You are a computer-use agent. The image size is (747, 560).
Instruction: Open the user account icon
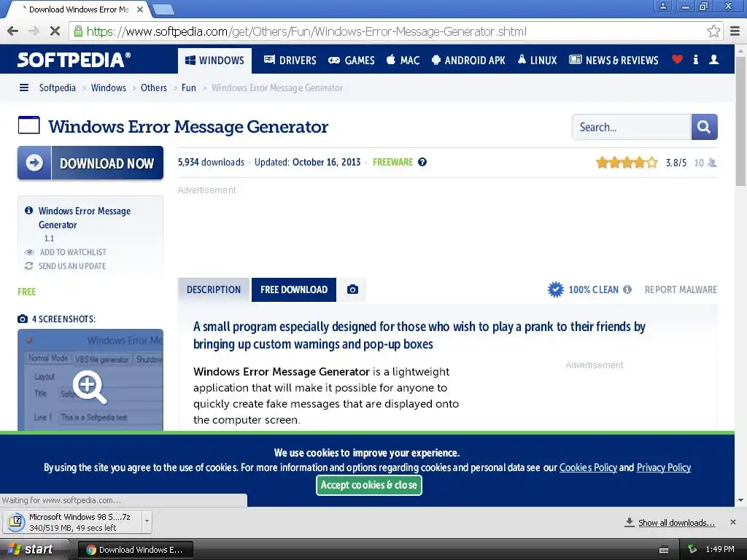[x=713, y=60]
